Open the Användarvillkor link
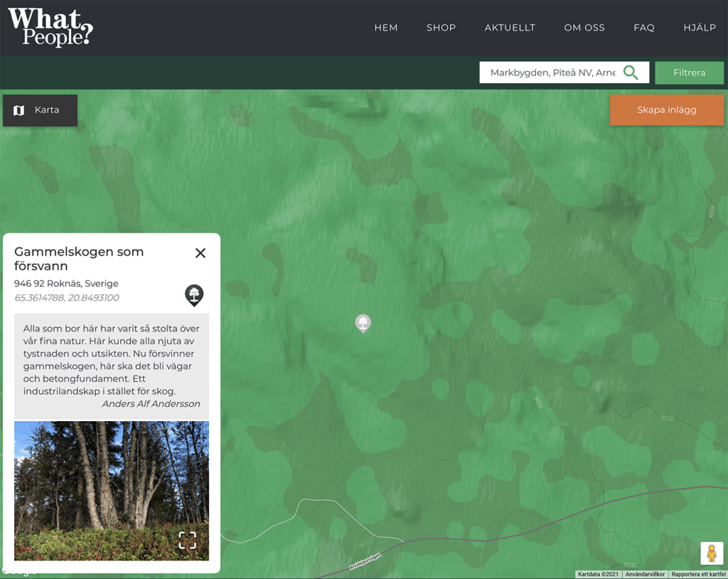Image resolution: width=728 pixels, height=579 pixels. click(x=644, y=574)
